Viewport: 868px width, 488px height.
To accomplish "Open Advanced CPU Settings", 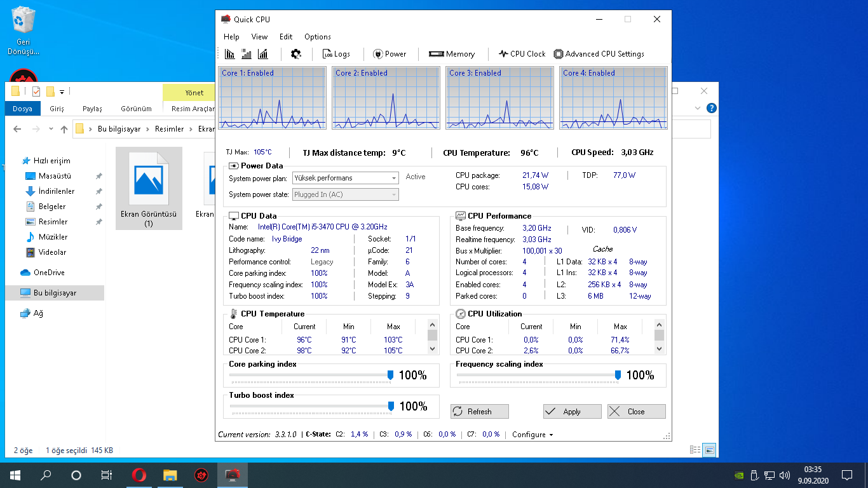I will [599, 54].
